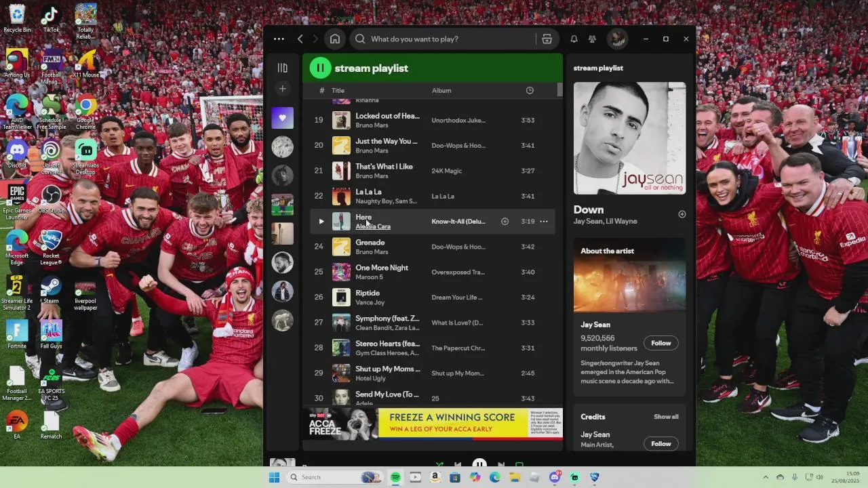Open the Friend Activity icon
868x488 pixels.
(x=592, y=39)
